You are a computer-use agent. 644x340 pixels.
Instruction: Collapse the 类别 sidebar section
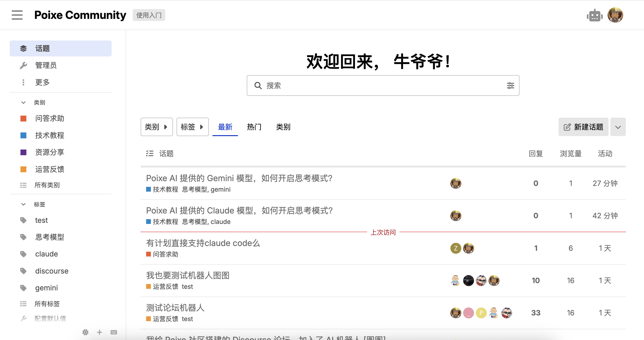23,102
